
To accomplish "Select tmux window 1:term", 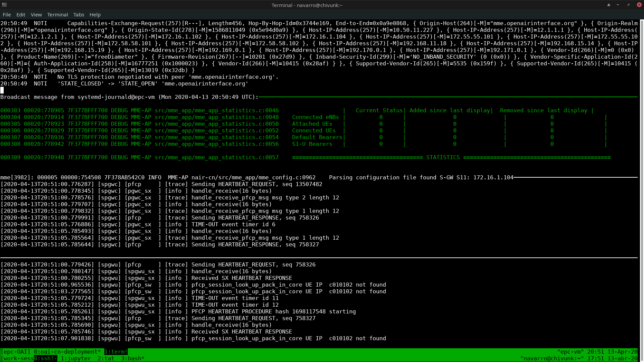I will click(x=116, y=352).
